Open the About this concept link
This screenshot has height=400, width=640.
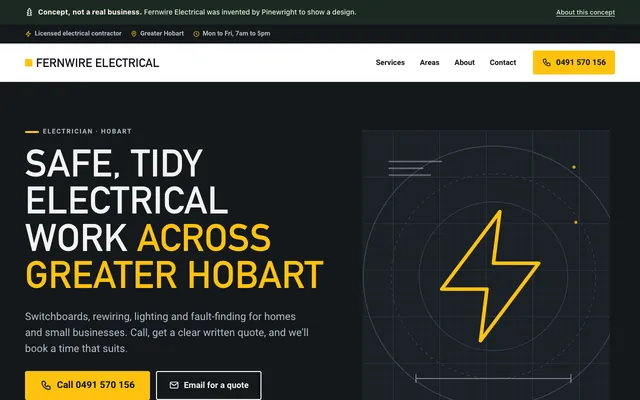point(585,12)
